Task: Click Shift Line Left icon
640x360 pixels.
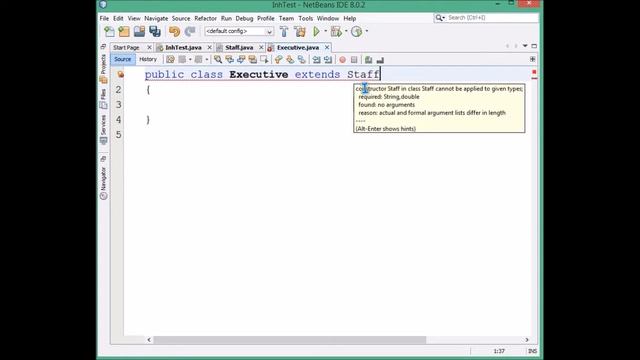Action: point(316,60)
